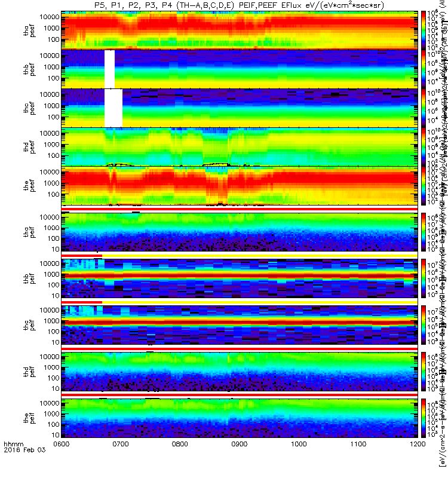
Task: Click inside the thd peef spectrogram panel
Action: pyautogui.click(x=240, y=147)
